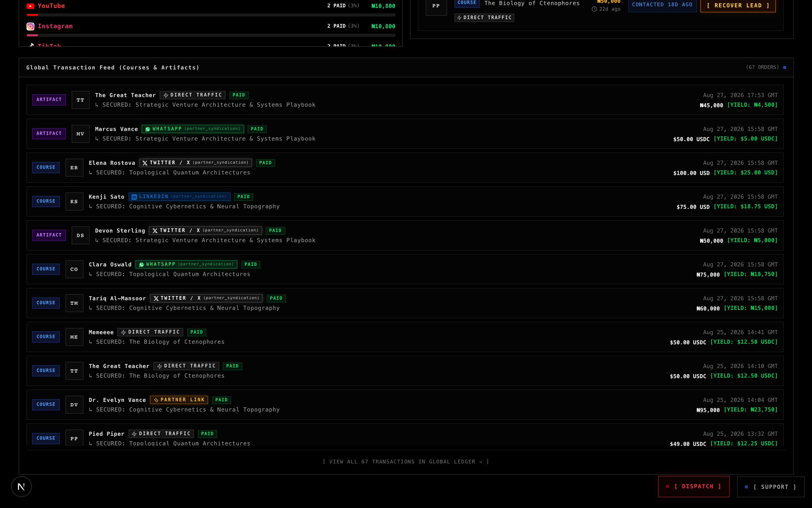Screen dimensions: 812x508
Task: Open the YouTube channel link
Action: click(51, 6)
